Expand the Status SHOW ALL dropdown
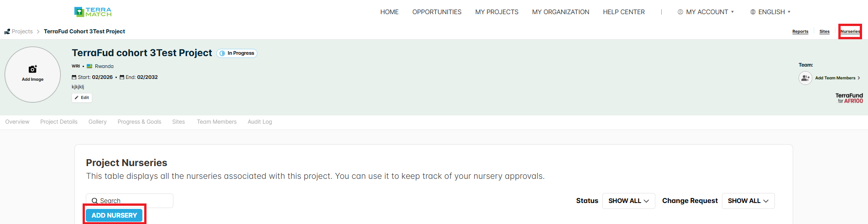Image resolution: width=868 pixels, height=224 pixels. pos(628,201)
